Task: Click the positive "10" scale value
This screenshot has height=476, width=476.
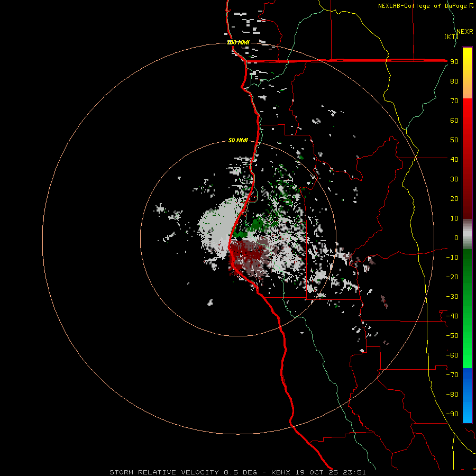Action: [454, 218]
